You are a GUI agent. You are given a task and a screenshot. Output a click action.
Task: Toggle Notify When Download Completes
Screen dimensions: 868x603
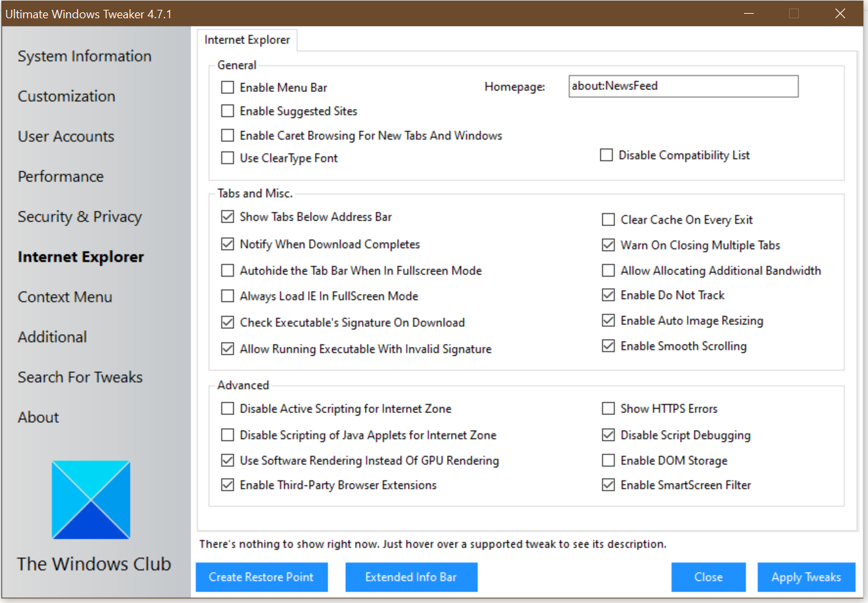(x=228, y=244)
